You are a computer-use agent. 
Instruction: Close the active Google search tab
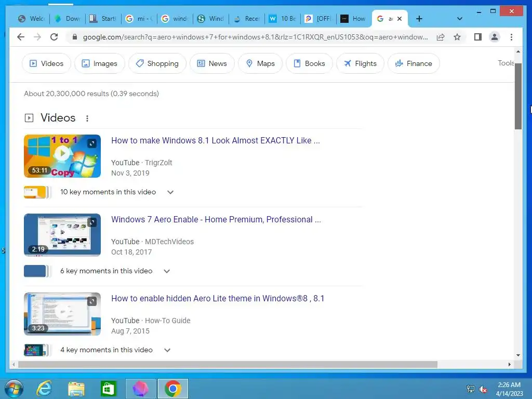coord(400,19)
